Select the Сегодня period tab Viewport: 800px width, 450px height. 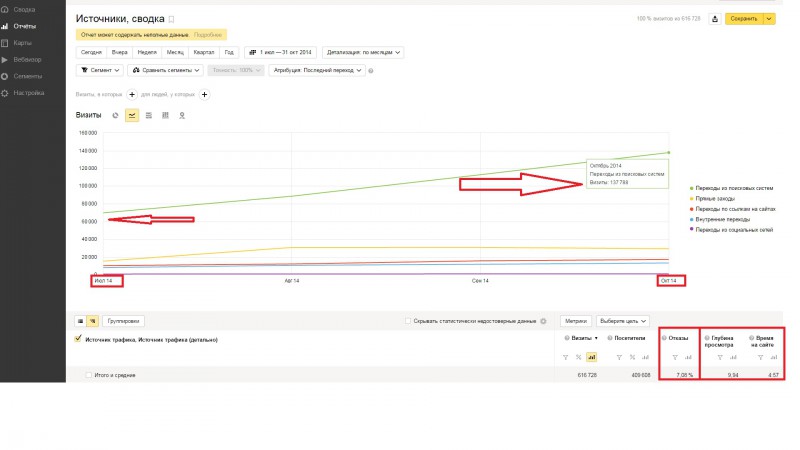tap(91, 53)
